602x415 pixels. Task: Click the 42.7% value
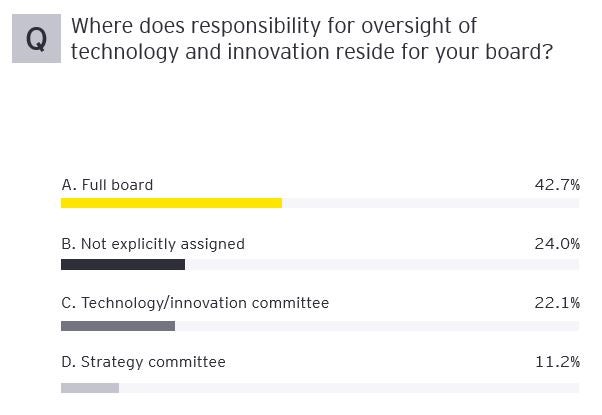[x=557, y=185]
